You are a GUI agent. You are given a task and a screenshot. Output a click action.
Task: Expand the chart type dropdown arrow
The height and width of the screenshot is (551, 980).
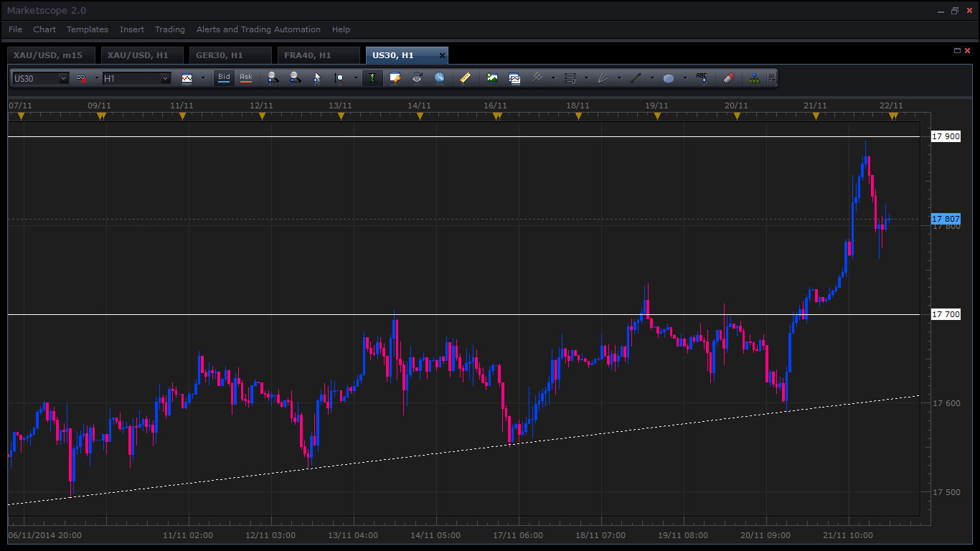click(x=203, y=78)
